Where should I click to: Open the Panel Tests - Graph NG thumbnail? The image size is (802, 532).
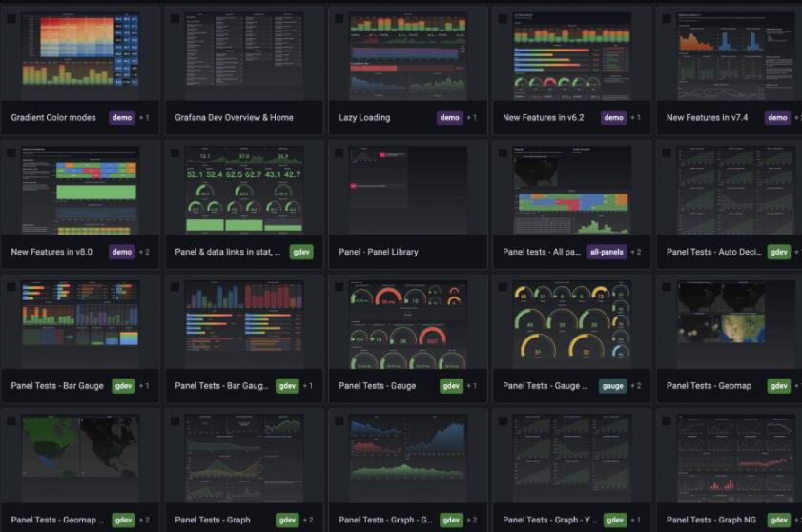(x=736, y=459)
